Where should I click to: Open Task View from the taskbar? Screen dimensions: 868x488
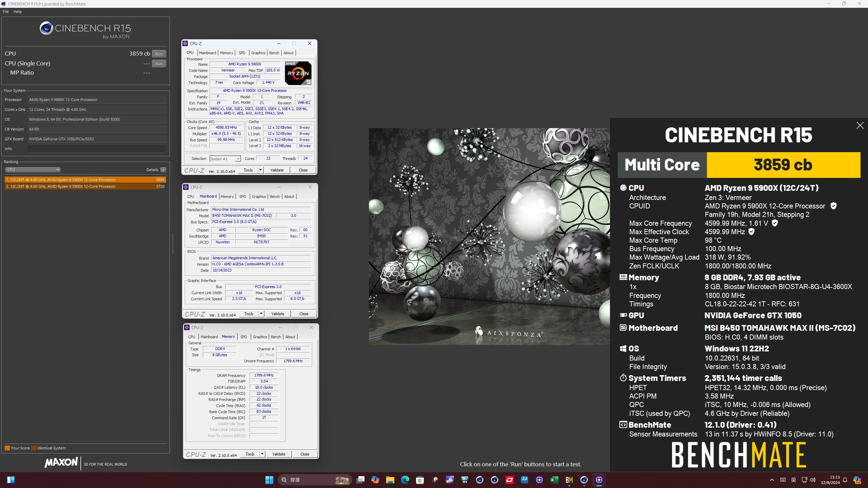click(x=360, y=480)
